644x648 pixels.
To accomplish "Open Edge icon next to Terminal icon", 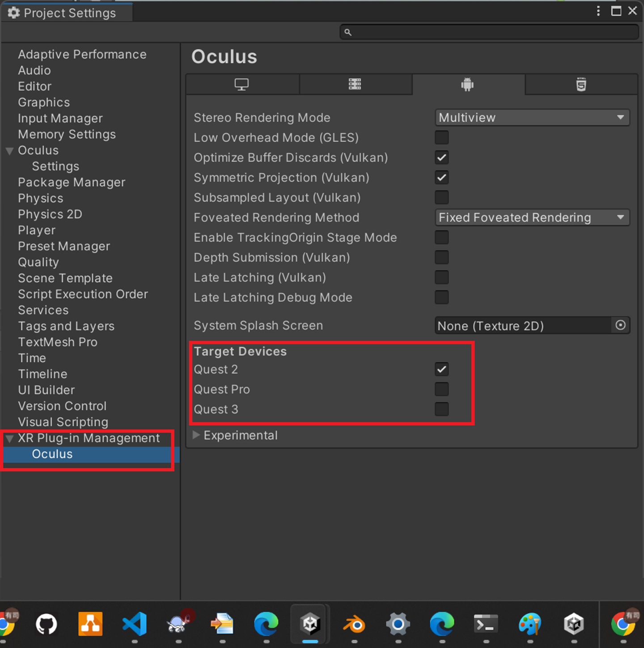I will coord(442,624).
